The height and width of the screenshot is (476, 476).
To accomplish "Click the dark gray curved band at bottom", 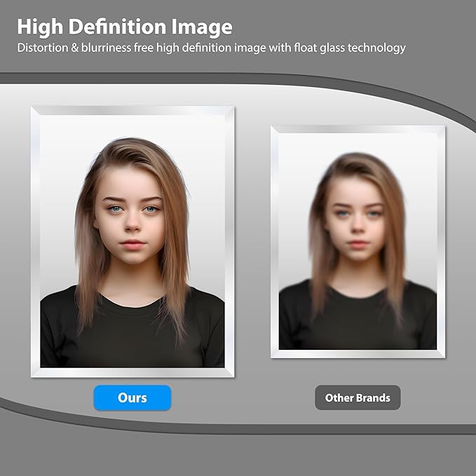I will pos(238,428).
